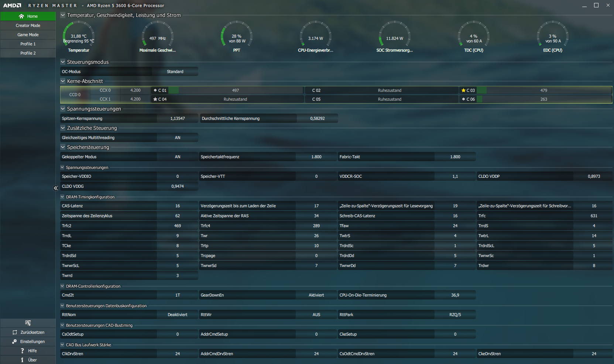Click the CLDO VDDP value 0,8973

[x=594, y=176]
